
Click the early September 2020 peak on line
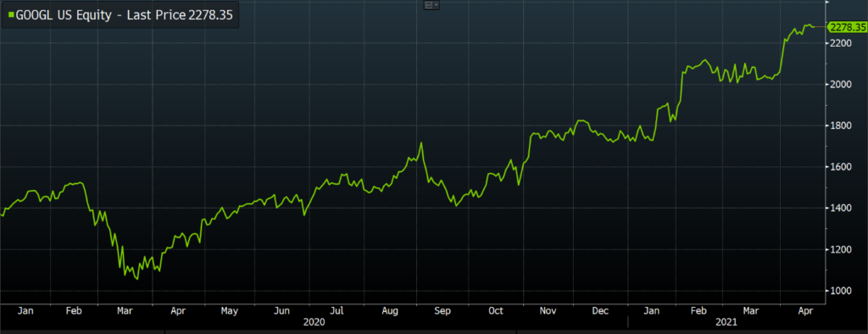(x=421, y=143)
